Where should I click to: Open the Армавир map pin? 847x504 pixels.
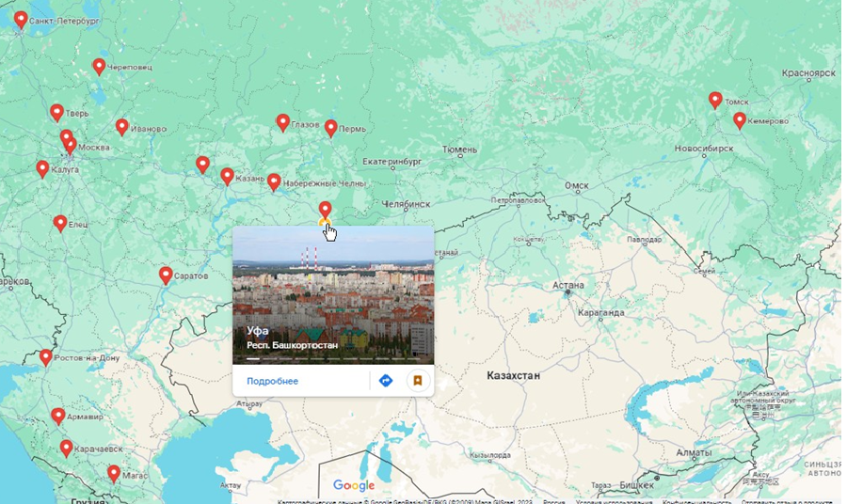click(58, 416)
